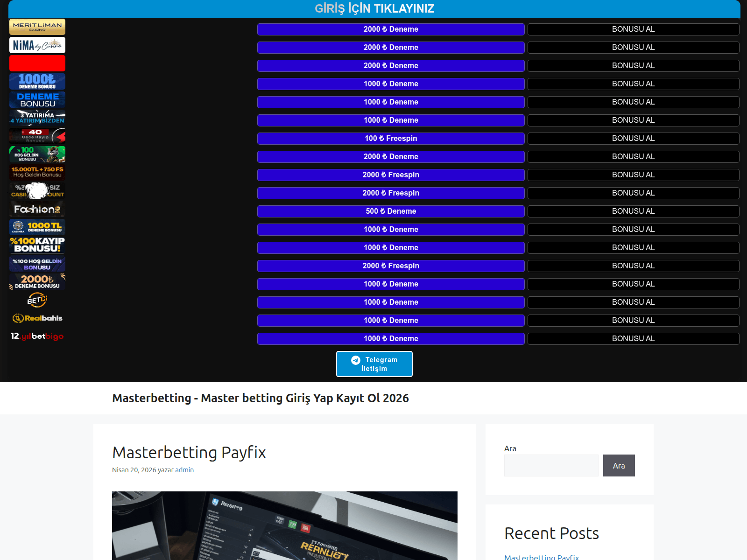Select the Fashion logo banner
This screenshot has height=560, width=747.
point(37,209)
